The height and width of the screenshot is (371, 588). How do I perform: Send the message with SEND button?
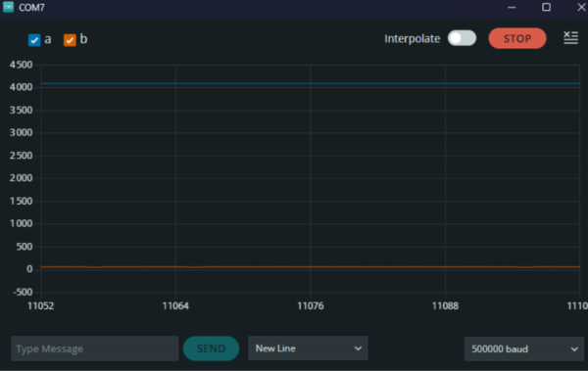pos(211,348)
